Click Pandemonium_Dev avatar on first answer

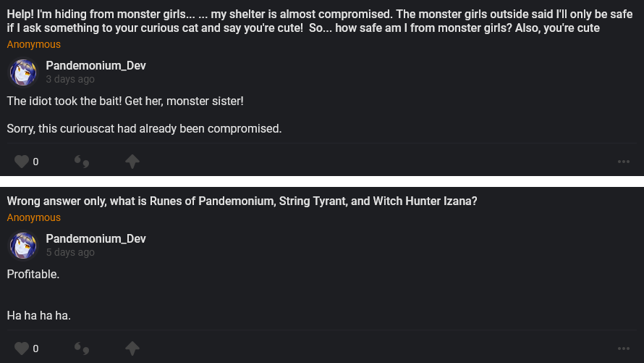[x=22, y=72]
